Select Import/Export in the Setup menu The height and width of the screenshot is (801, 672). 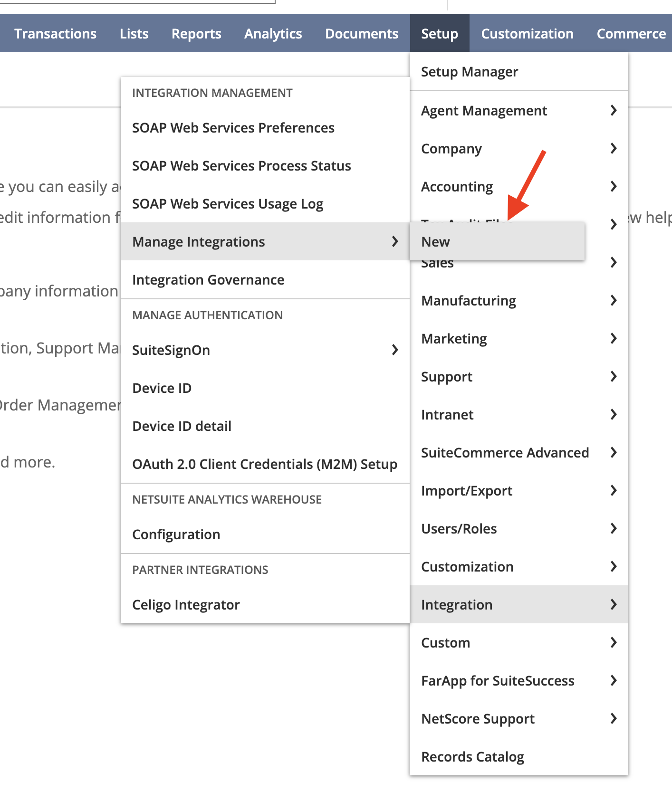(x=519, y=491)
